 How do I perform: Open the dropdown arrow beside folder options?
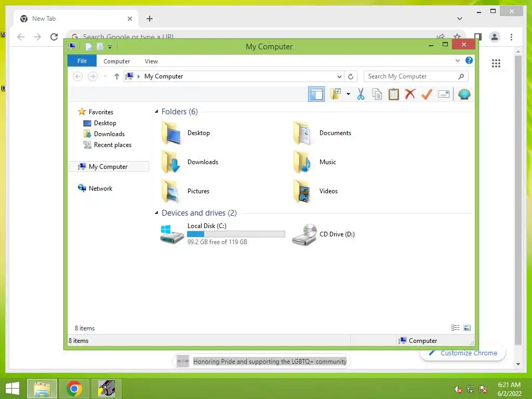pos(348,94)
